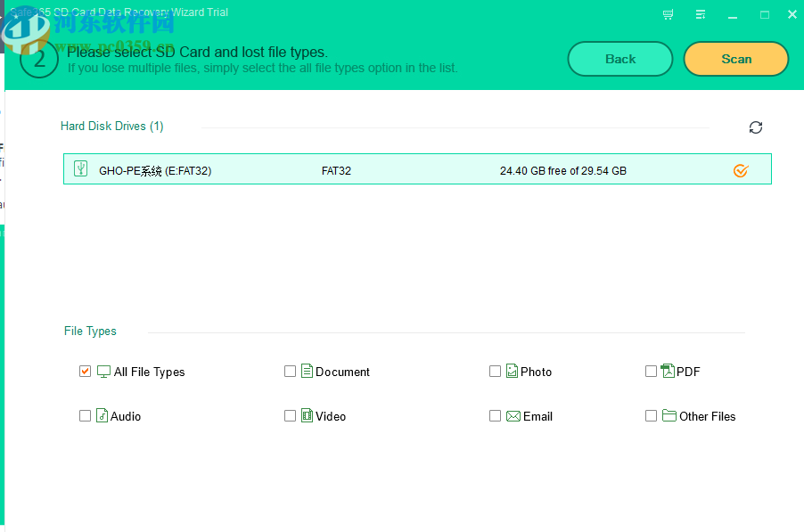Viewport: 804px width, 532px height.
Task: Select the GHO-PE系统 (E:FAT32) drive row
Action: pyautogui.click(x=401, y=168)
